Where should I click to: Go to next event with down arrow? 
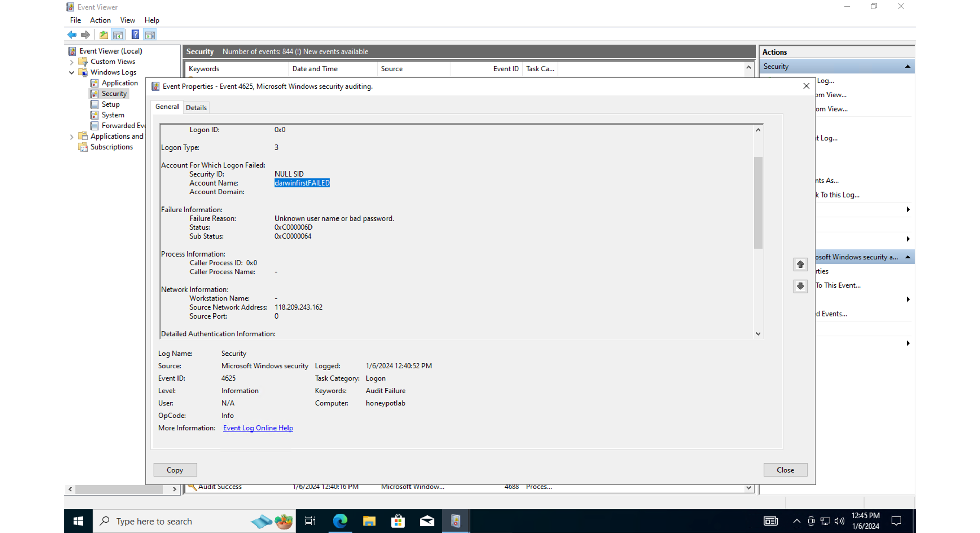(x=800, y=286)
